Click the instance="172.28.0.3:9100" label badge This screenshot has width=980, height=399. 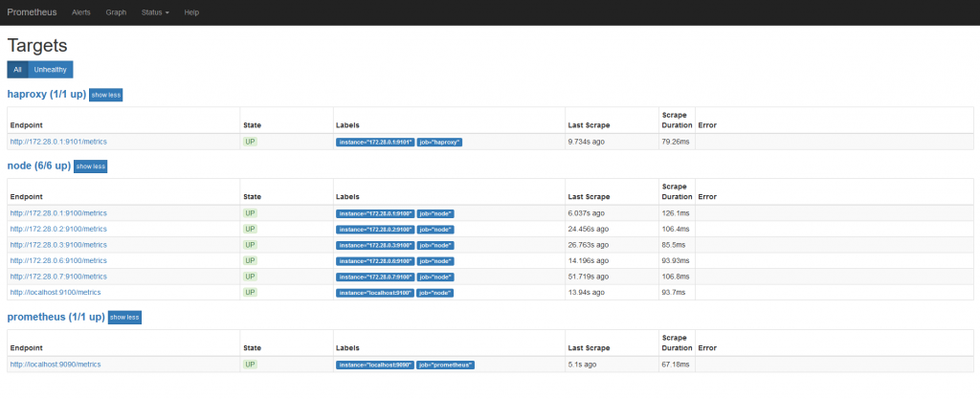375,245
